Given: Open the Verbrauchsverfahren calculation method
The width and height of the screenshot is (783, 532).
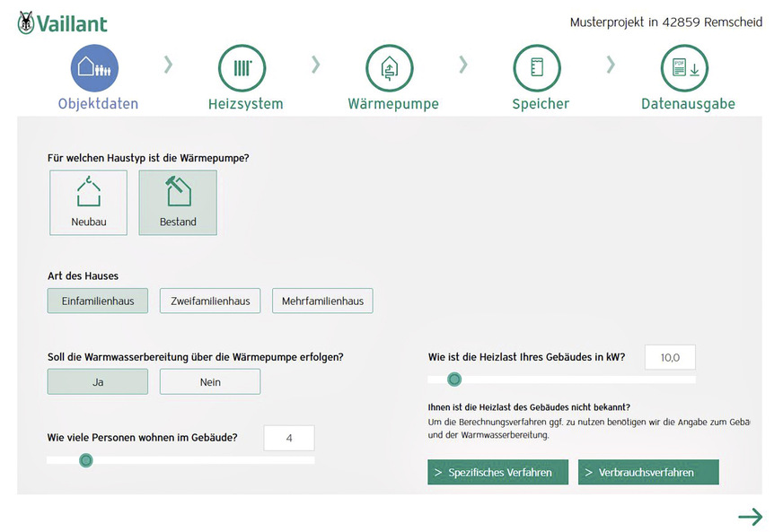Looking at the screenshot, I should pyautogui.click(x=648, y=471).
